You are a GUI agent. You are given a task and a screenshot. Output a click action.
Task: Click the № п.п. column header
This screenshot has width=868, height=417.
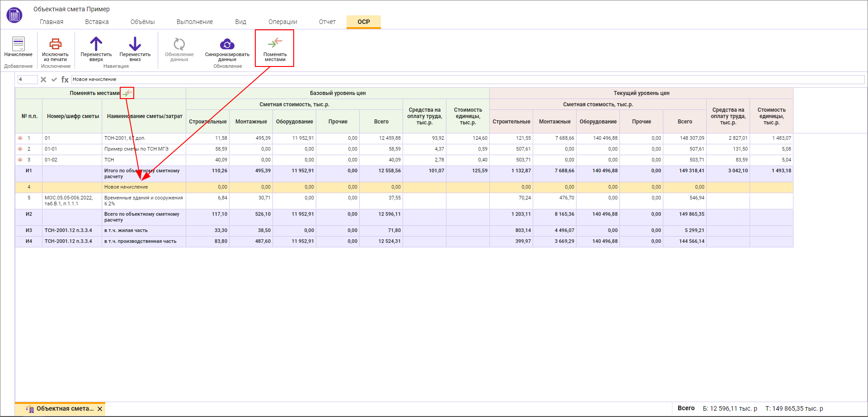tap(29, 116)
